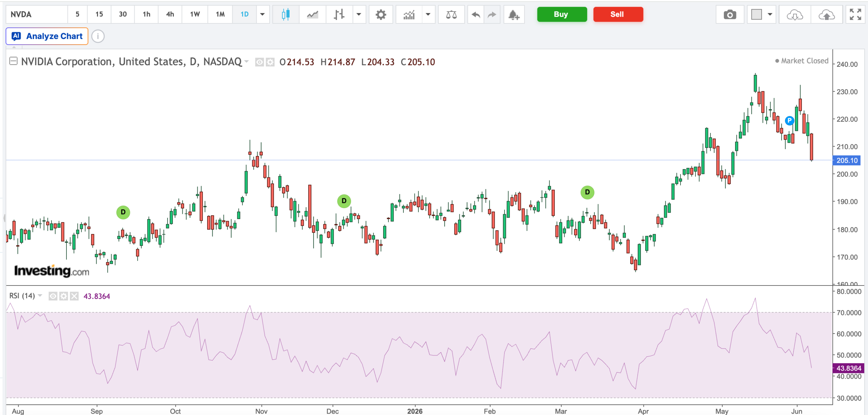Image resolution: width=868 pixels, height=415 pixels.
Task: Toggle NVIDIA series visibility eye
Action: pyautogui.click(x=259, y=62)
